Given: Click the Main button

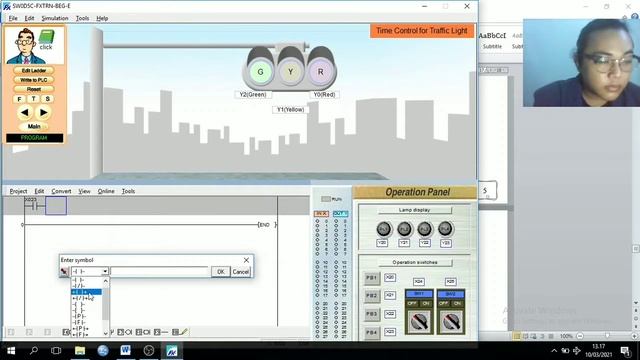Looking at the screenshot, I should click(x=34, y=127).
